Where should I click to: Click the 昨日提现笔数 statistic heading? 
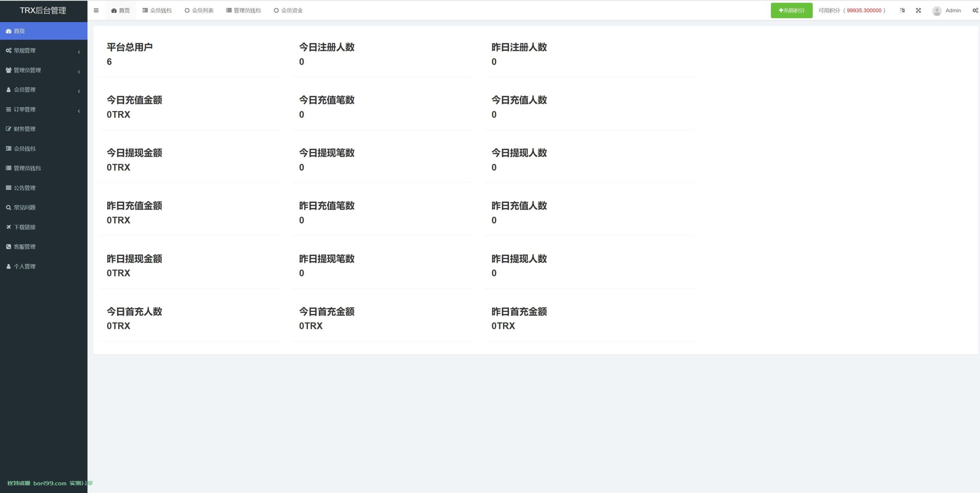click(327, 259)
